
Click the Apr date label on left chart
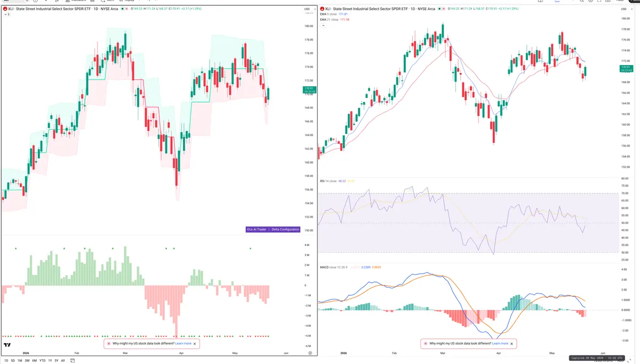pos(181,353)
